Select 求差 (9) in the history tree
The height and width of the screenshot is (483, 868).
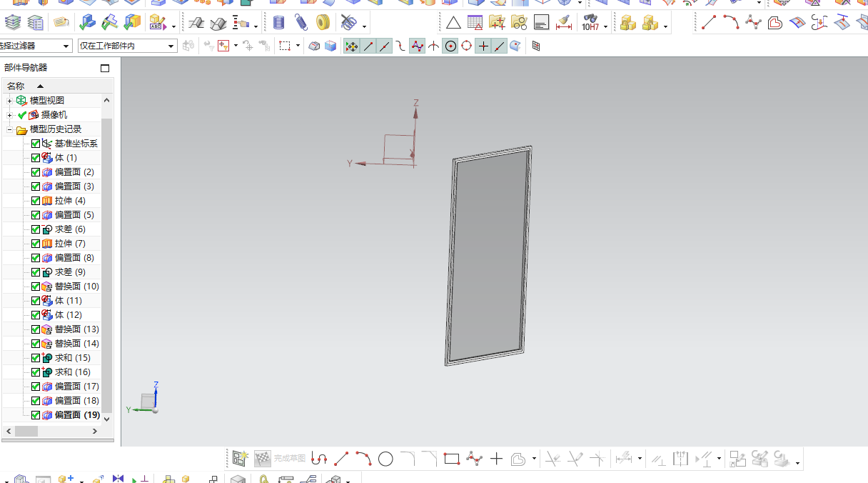70,272
